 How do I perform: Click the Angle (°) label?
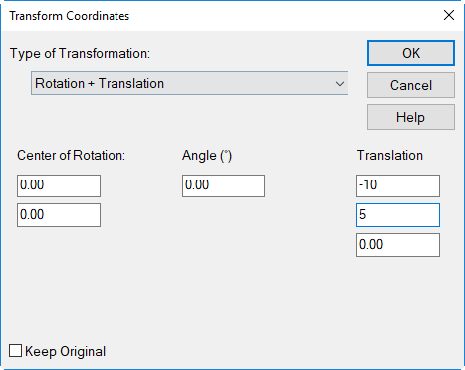click(207, 156)
